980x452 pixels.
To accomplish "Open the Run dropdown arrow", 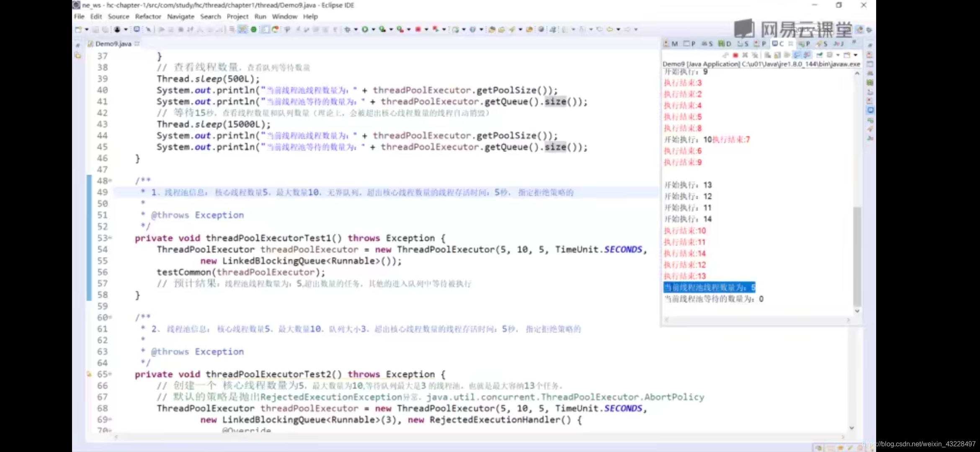I will 374,29.
